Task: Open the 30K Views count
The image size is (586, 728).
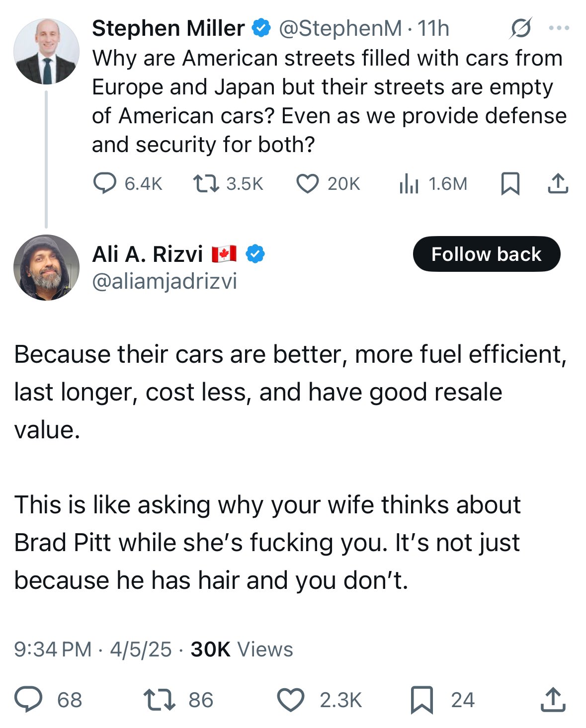Action: [242, 649]
